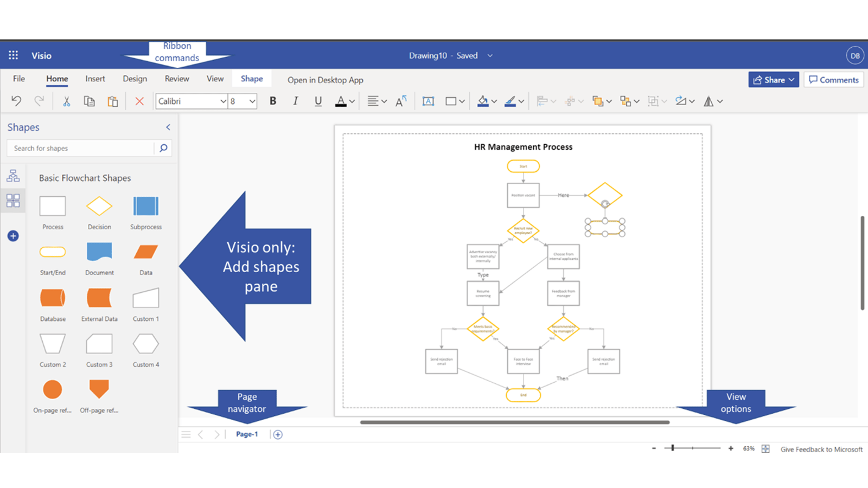Click the Share button
The height and width of the screenshot is (488, 868).
click(x=773, y=80)
